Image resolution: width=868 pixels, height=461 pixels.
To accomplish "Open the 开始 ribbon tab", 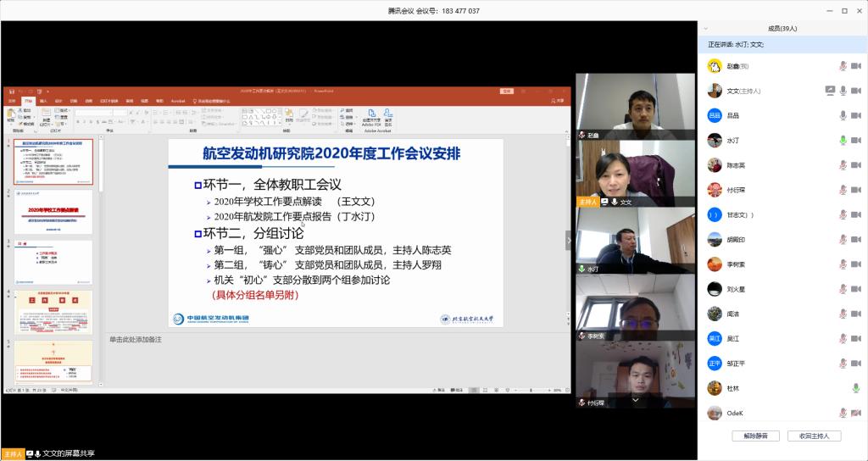I will click(x=27, y=100).
